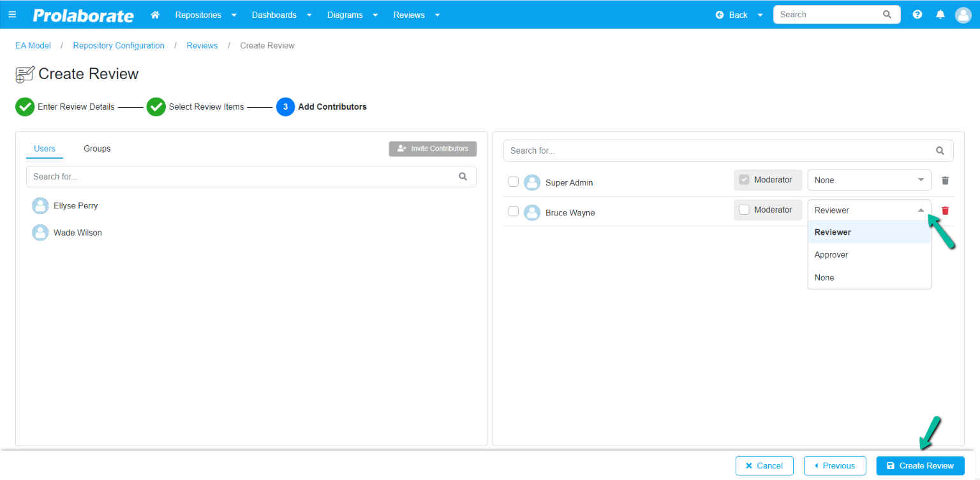
Task: Go to Previous step
Action: pyautogui.click(x=835, y=466)
